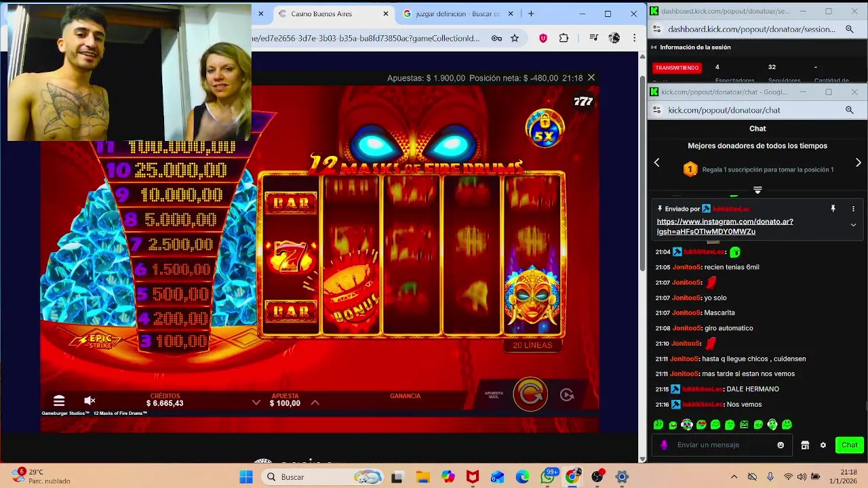Expand the pinned message chevron

(x=853, y=225)
